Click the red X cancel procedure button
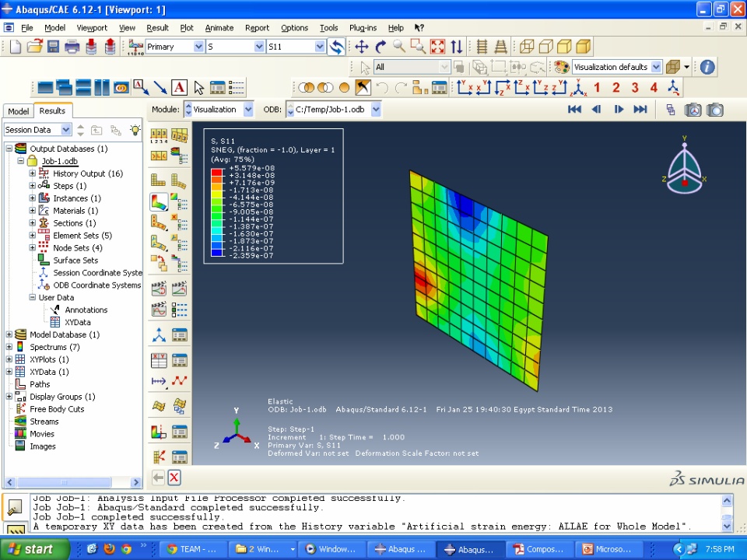 (174, 478)
